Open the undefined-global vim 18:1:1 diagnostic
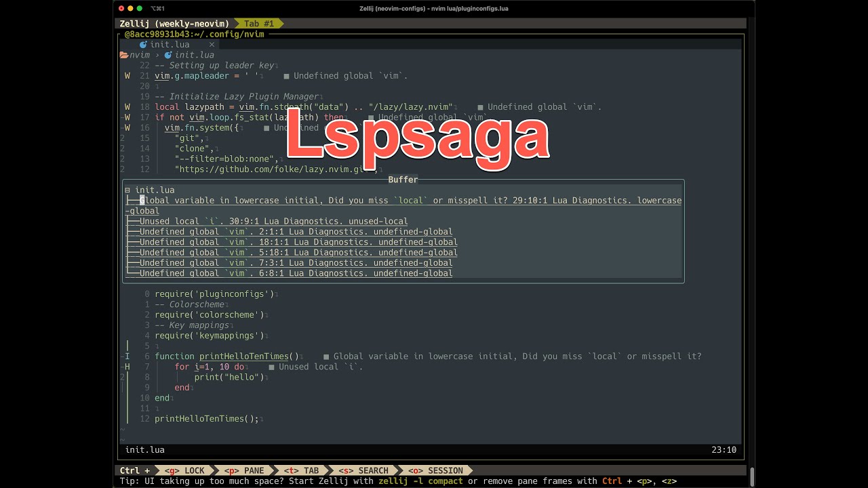868x488 pixels. [298, 242]
